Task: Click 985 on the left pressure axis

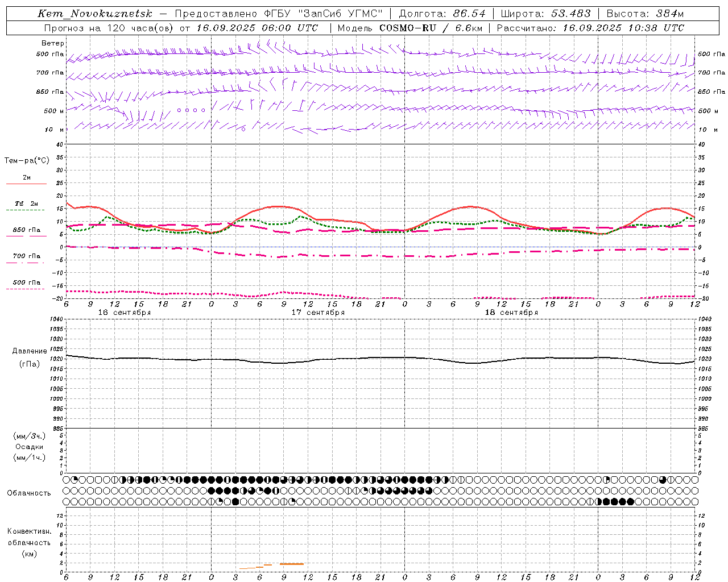Action: [x=57, y=429]
